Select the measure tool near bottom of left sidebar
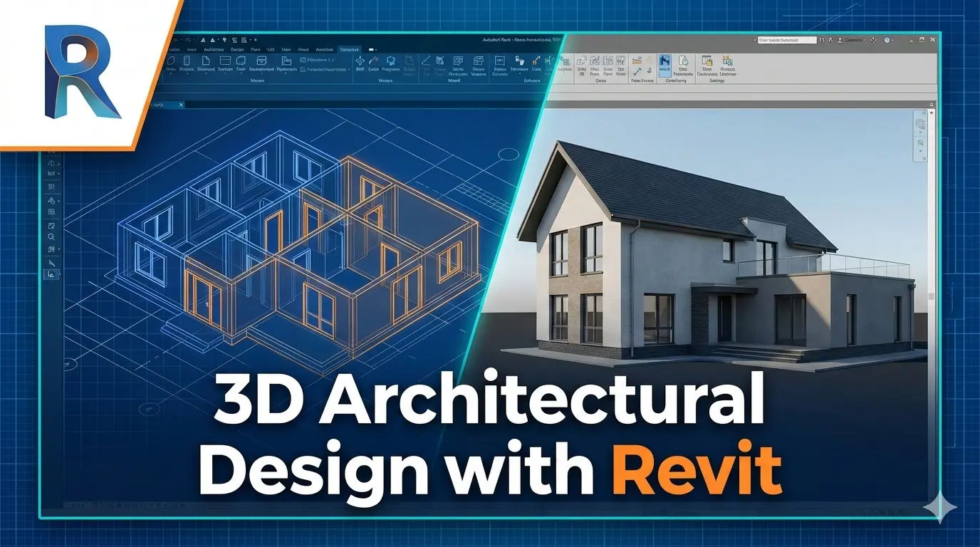Image resolution: width=980 pixels, height=547 pixels. [x=52, y=264]
